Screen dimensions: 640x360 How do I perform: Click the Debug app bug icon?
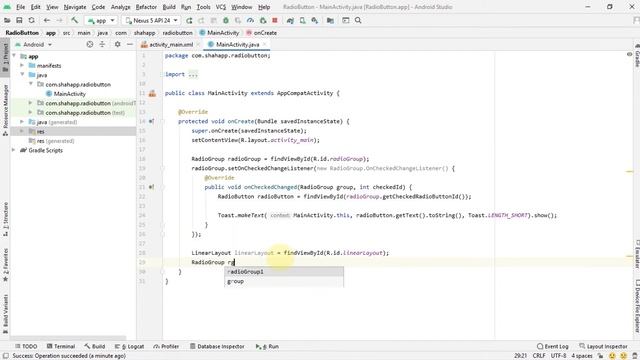226,20
